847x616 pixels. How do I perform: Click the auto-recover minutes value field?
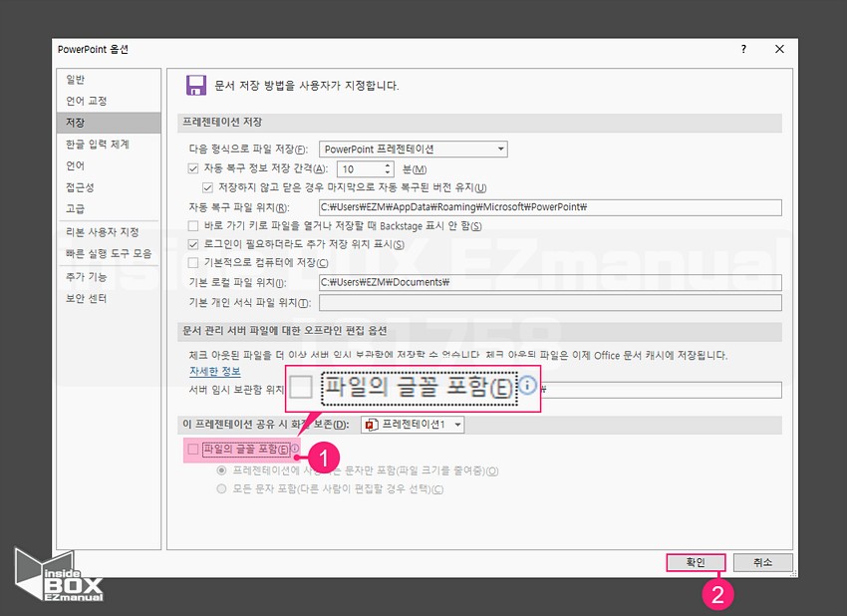[361, 169]
